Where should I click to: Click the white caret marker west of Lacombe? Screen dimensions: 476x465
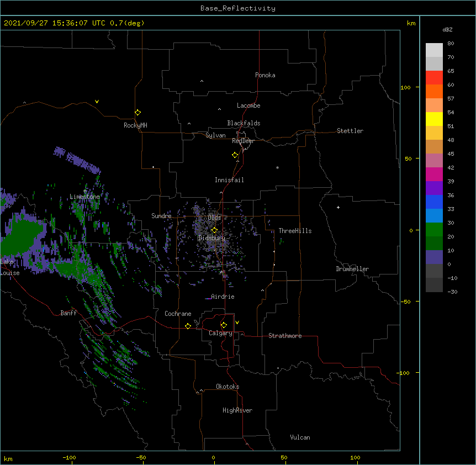[219, 109]
